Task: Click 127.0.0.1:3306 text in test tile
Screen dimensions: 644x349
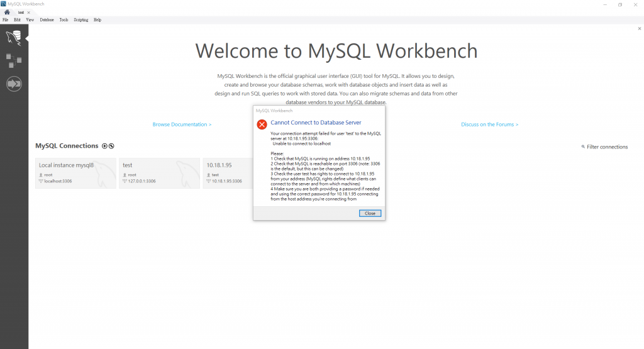Action: [x=142, y=181]
